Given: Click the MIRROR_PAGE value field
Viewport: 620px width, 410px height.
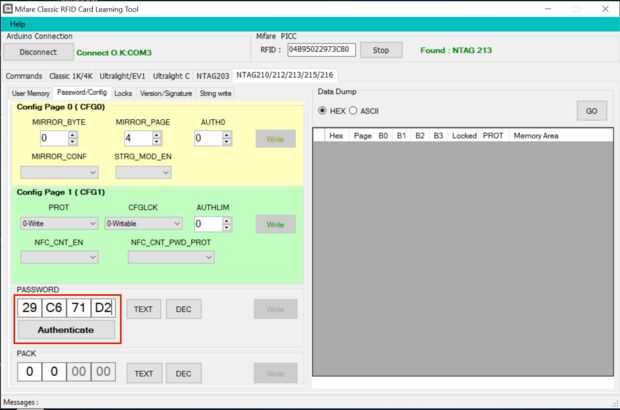Looking at the screenshot, I should (x=138, y=138).
